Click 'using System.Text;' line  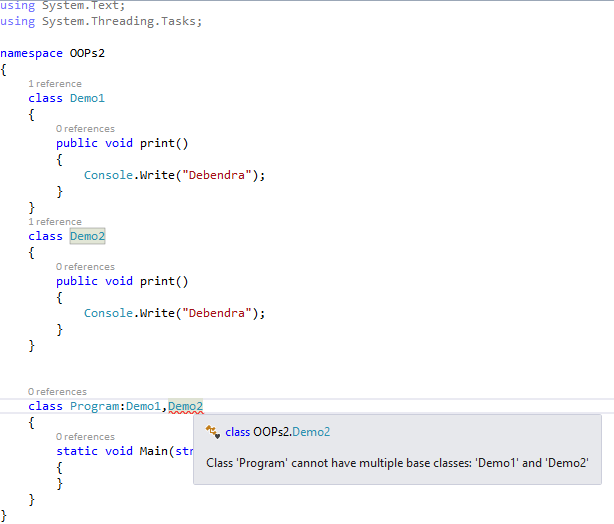click(63, 5)
